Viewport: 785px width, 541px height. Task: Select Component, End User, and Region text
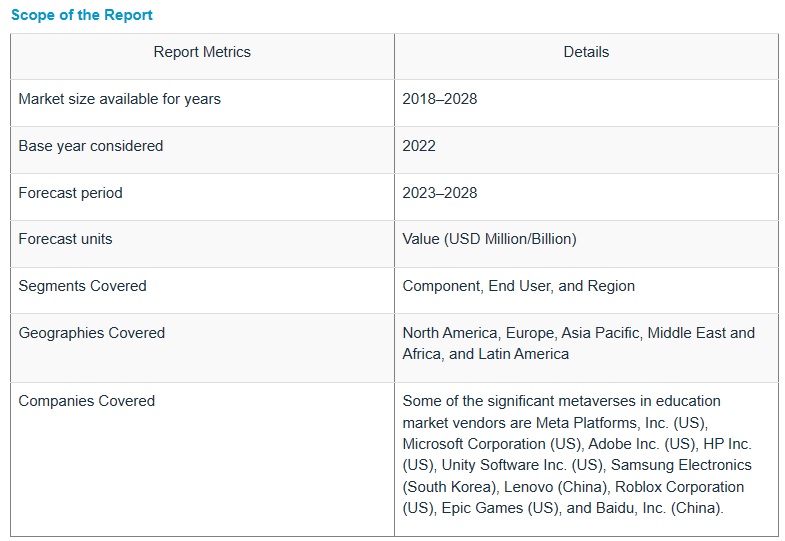518,286
